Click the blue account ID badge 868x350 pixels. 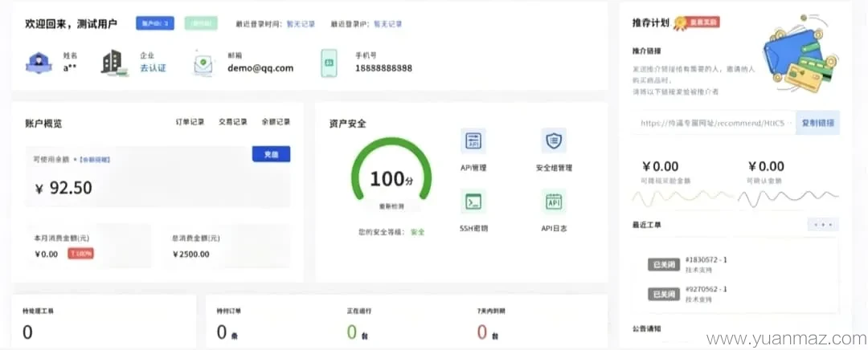click(x=155, y=23)
